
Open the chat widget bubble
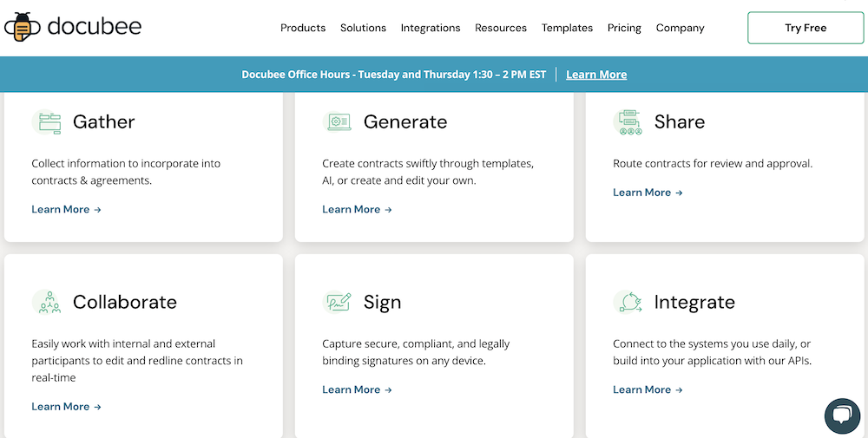coord(842,416)
